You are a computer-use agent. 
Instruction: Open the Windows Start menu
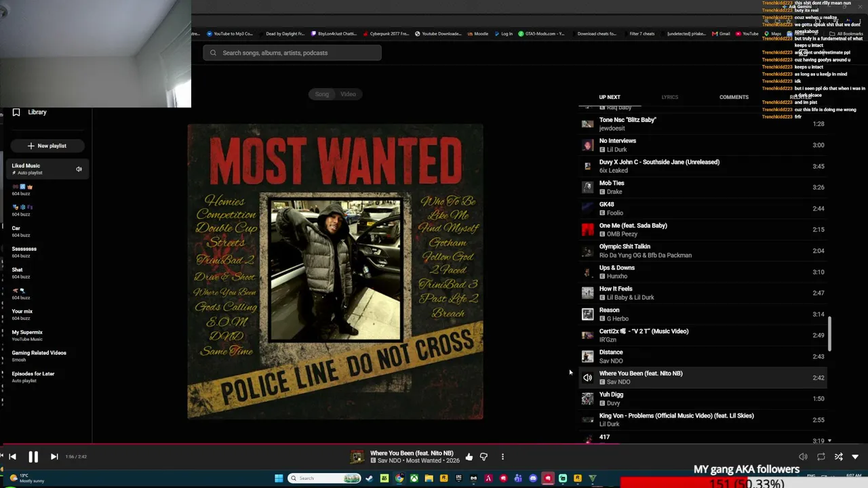pyautogui.click(x=278, y=479)
